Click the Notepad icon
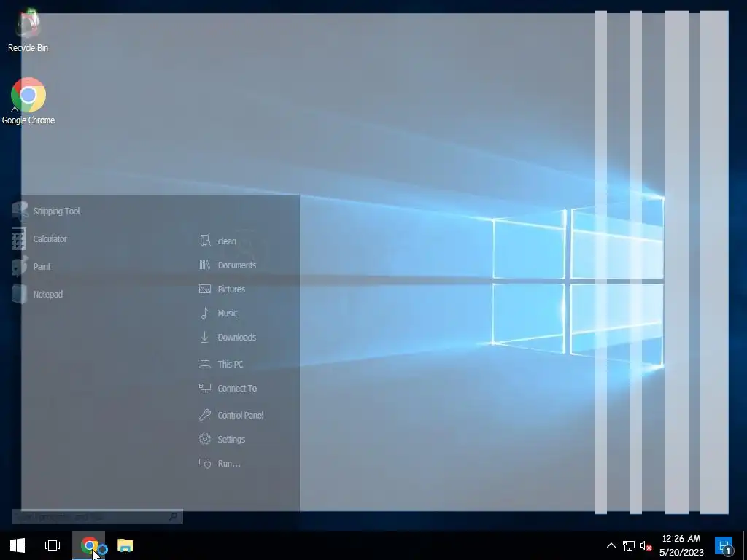Image resolution: width=747 pixels, height=560 pixels. pos(20,294)
